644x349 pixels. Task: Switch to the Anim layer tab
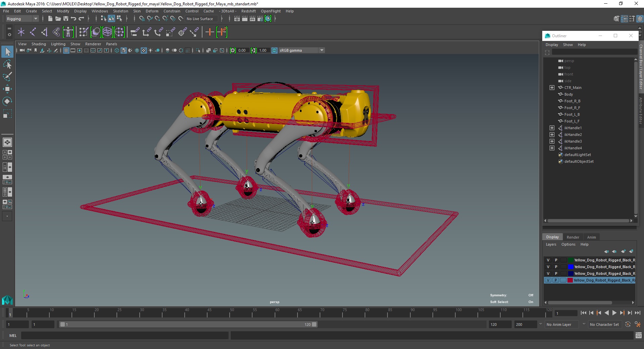pos(591,237)
